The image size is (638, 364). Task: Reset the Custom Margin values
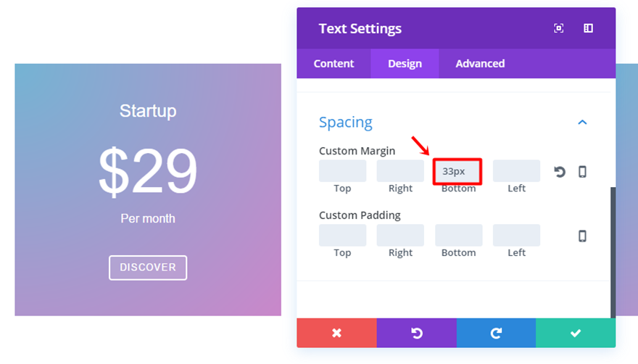(x=560, y=172)
